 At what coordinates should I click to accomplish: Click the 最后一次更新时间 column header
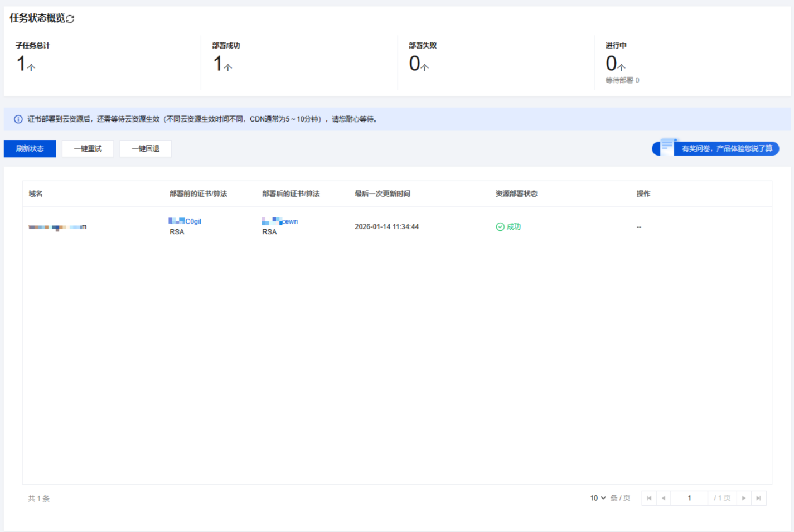[x=383, y=194]
